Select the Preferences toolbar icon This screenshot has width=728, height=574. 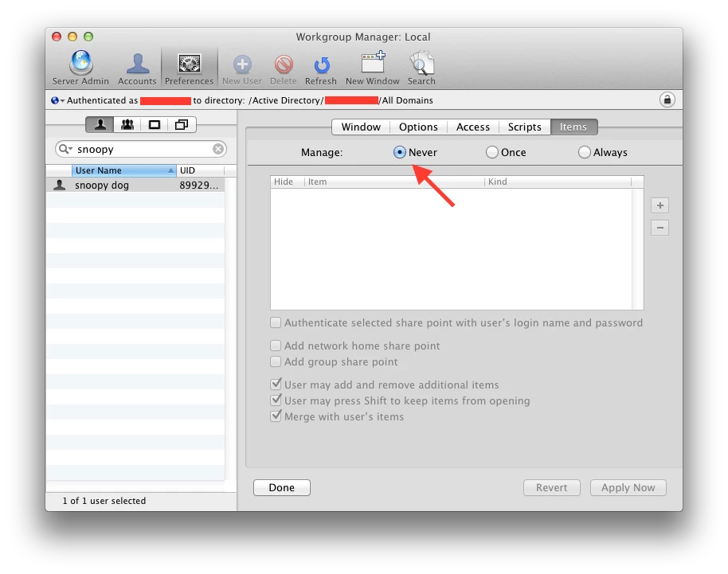(189, 68)
